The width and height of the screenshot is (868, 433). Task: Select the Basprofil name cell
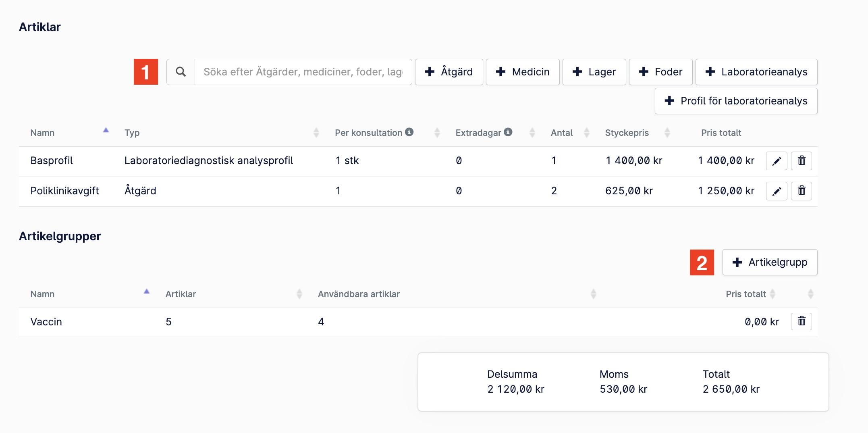click(x=52, y=160)
